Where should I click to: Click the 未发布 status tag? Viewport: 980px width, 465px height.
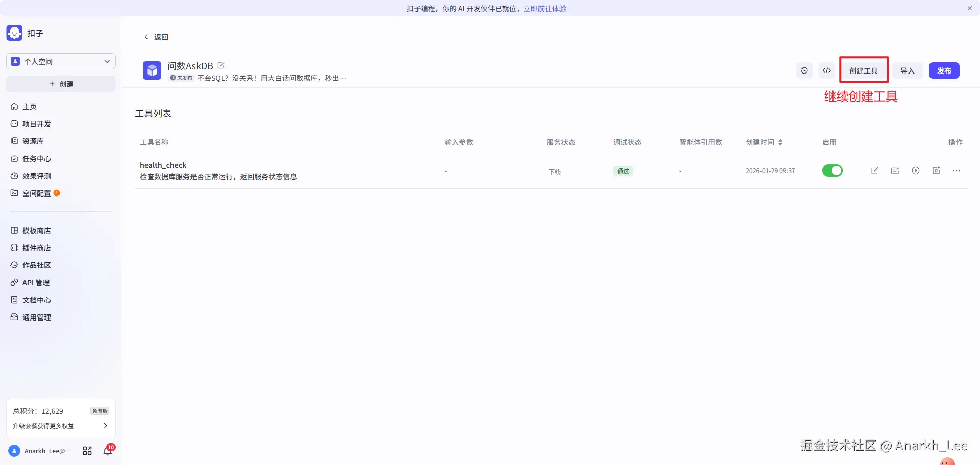tap(181, 78)
